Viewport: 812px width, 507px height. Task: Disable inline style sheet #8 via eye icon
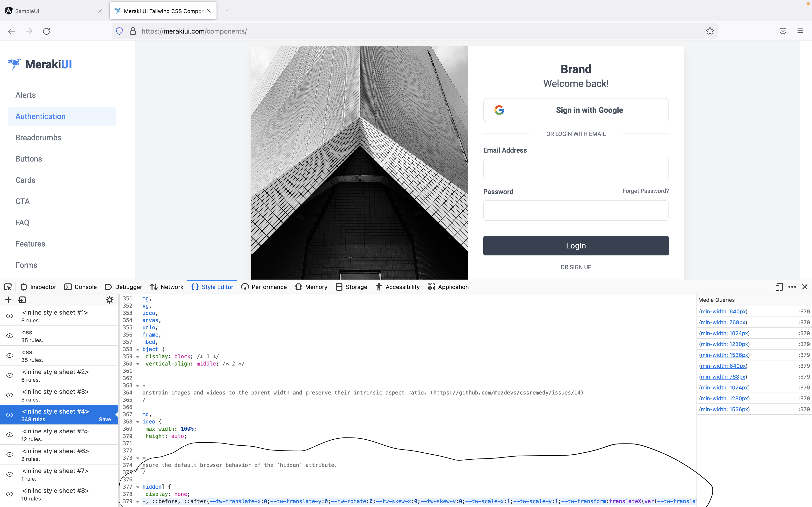(10, 494)
